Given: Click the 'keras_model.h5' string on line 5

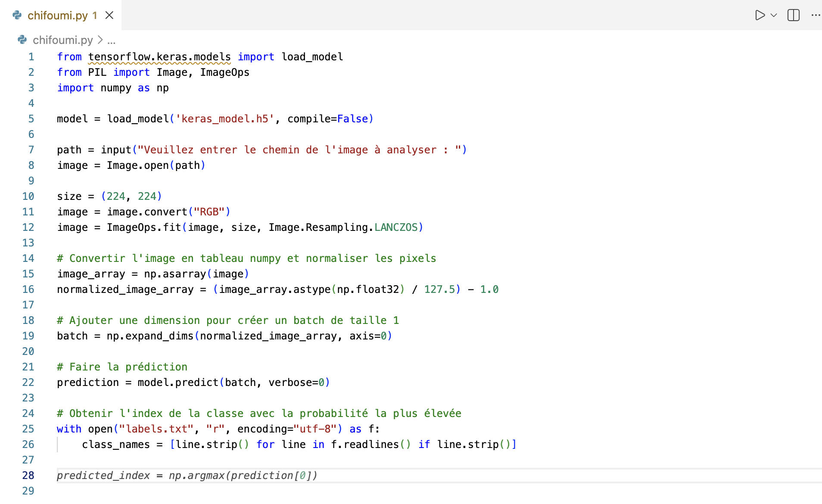Looking at the screenshot, I should 224,119.
